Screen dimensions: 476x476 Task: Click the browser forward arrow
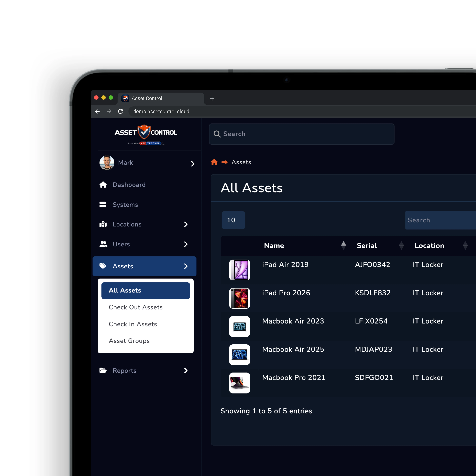tap(109, 111)
